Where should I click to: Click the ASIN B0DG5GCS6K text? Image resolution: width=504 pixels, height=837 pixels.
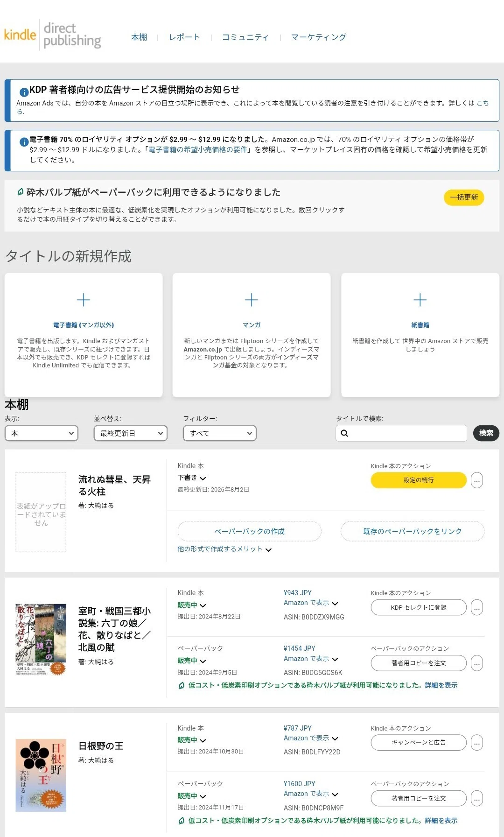pyautogui.click(x=313, y=673)
